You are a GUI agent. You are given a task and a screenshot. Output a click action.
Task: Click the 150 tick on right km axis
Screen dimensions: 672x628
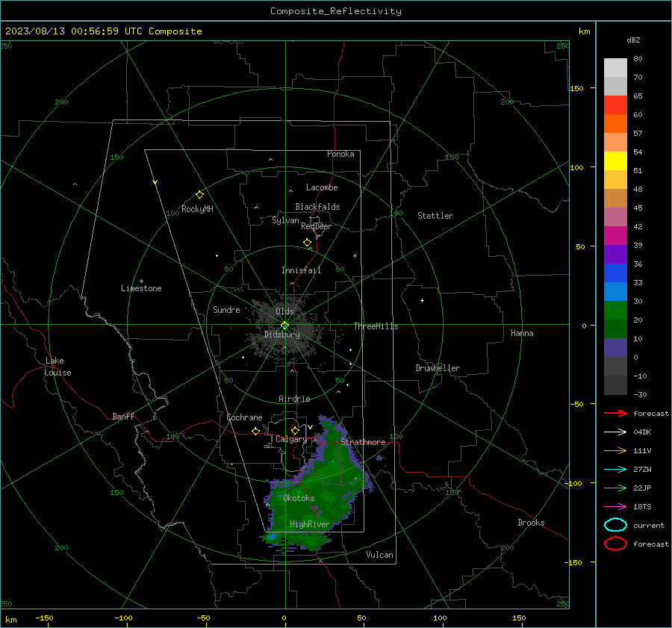pyautogui.click(x=576, y=88)
